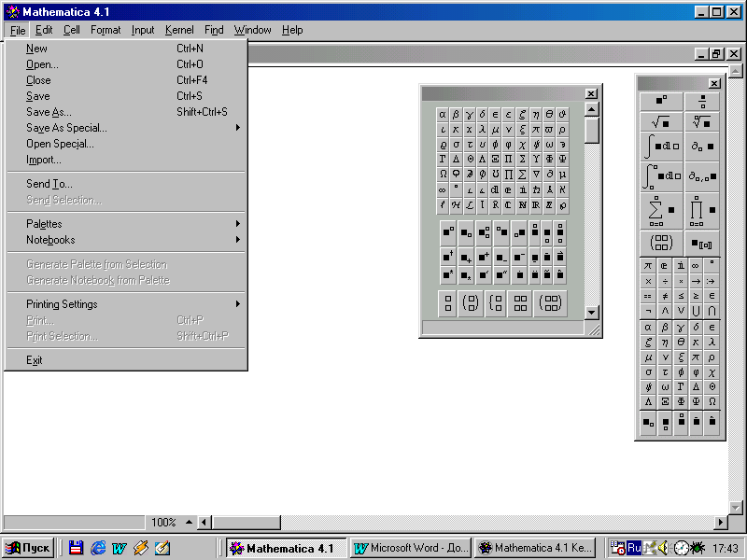Insert the single partial derivative template
747x560 pixels.
(x=702, y=147)
